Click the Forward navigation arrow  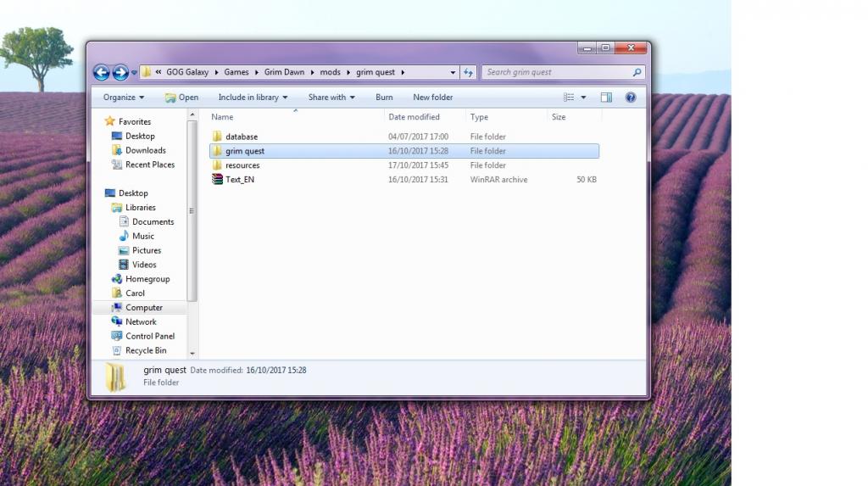[120, 73]
